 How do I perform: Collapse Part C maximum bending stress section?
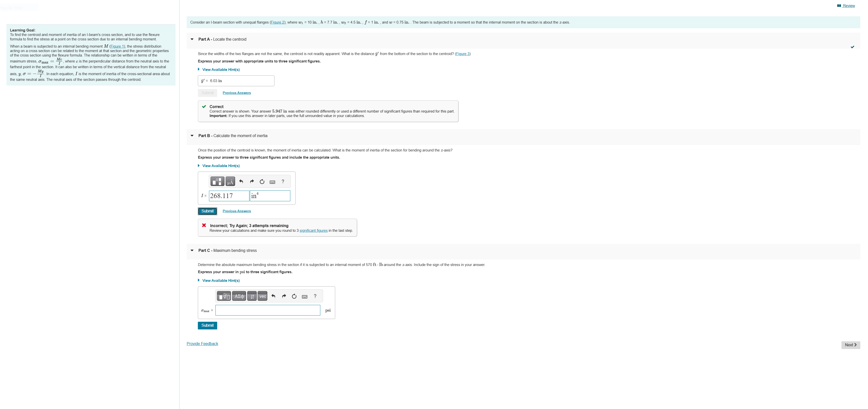pyautogui.click(x=192, y=250)
